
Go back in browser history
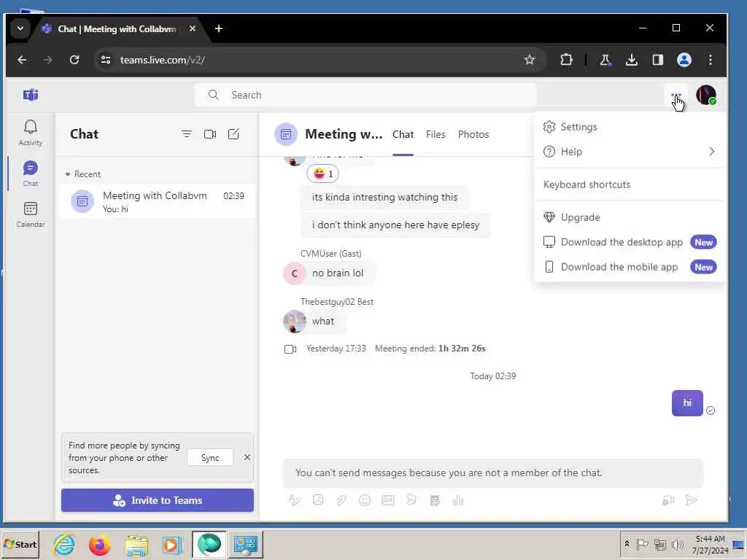click(x=22, y=60)
